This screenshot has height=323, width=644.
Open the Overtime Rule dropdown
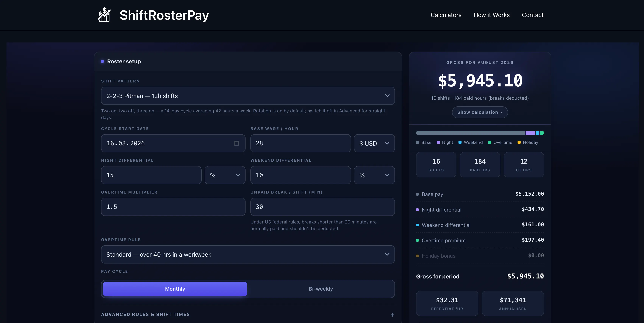pyautogui.click(x=248, y=254)
